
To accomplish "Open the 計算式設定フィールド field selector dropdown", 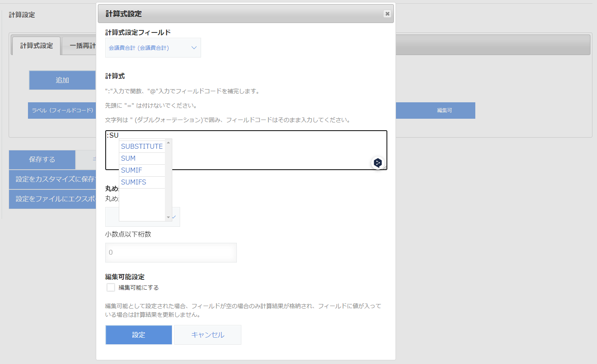I will pos(153,47).
